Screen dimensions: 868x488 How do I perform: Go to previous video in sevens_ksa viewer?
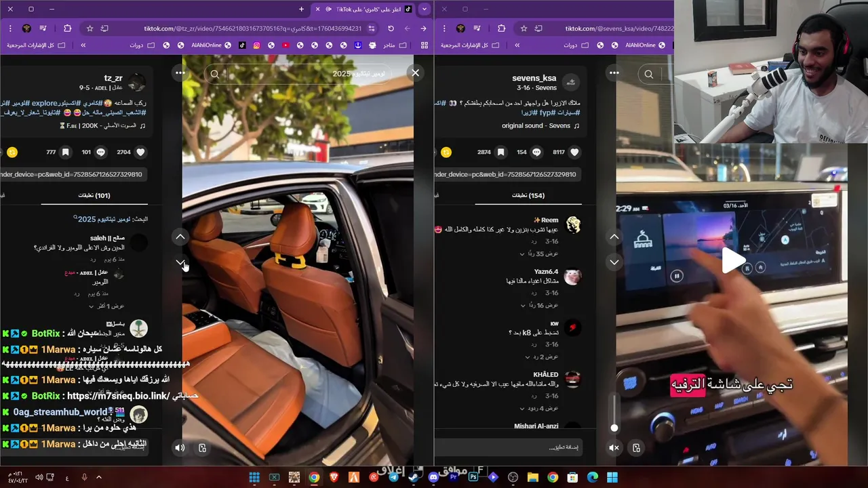coord(614,237)
